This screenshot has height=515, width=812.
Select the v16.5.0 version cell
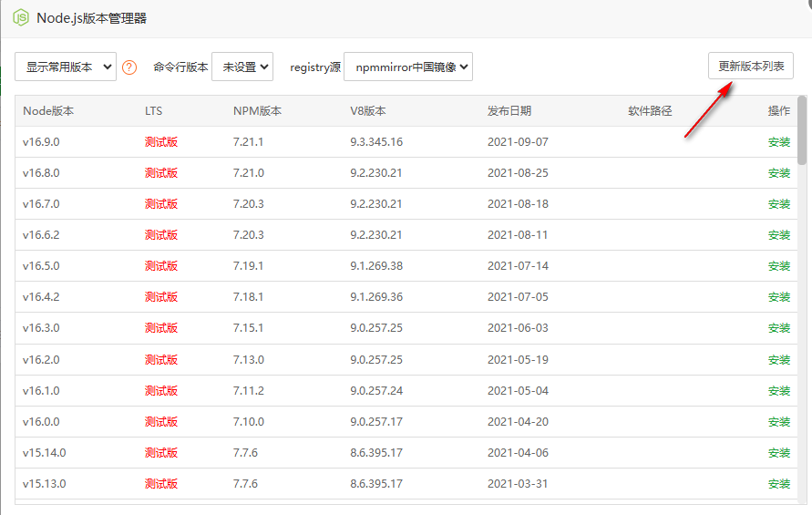point(41,266)
